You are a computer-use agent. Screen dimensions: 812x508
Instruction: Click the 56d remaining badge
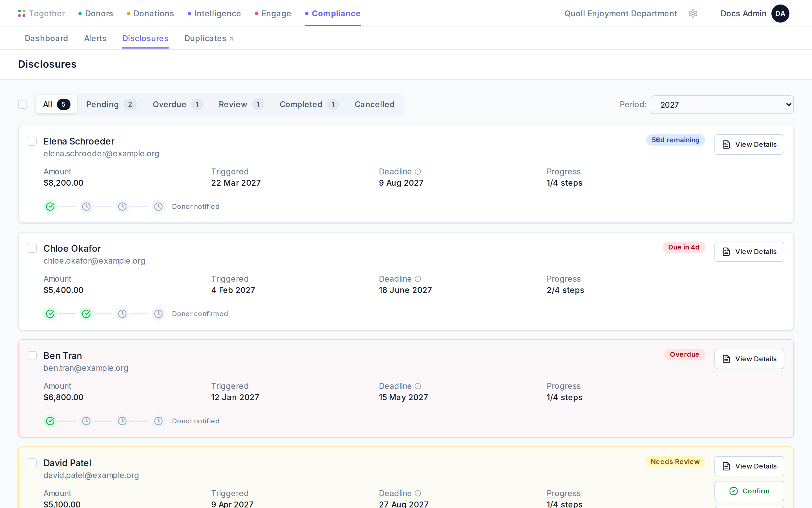[676, 140]
